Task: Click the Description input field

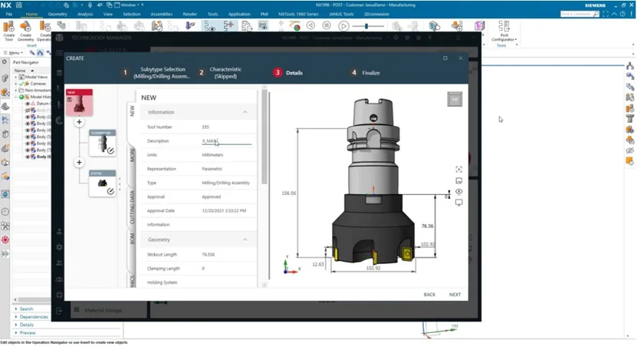Action: tap(226, 141)
